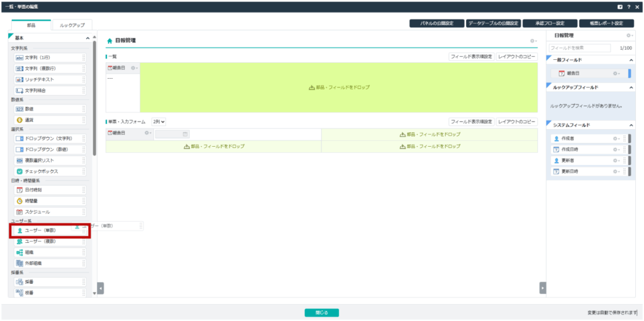Click the home icon beside 日報管理 title
Viewport: 644px width, 321px height.
pyautogui.click(x=110, y=40)
